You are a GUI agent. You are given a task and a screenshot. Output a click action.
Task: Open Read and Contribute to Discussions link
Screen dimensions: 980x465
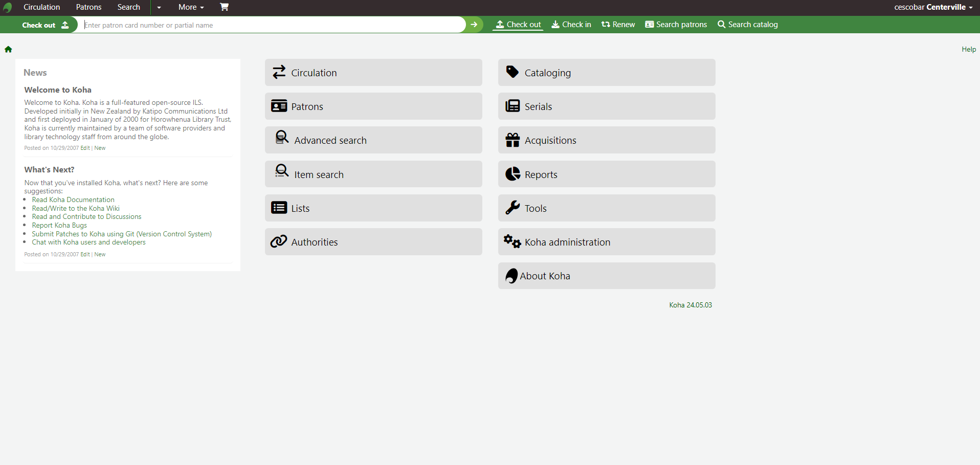[86, 216]
